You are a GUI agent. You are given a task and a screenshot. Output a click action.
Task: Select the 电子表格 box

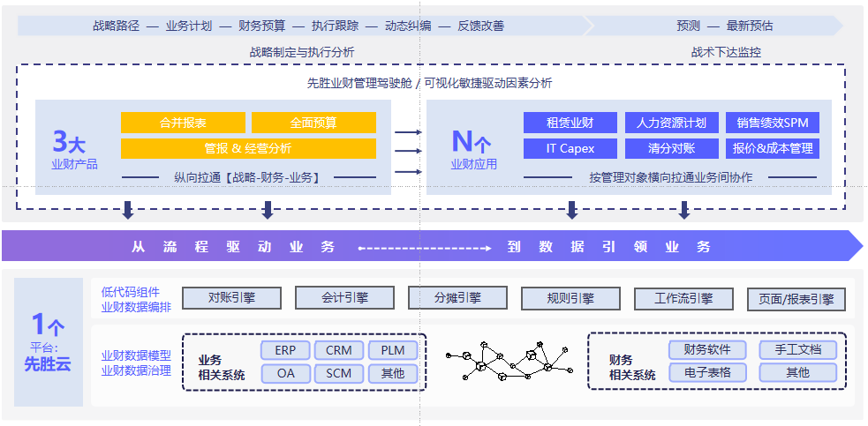click(707, 372)
